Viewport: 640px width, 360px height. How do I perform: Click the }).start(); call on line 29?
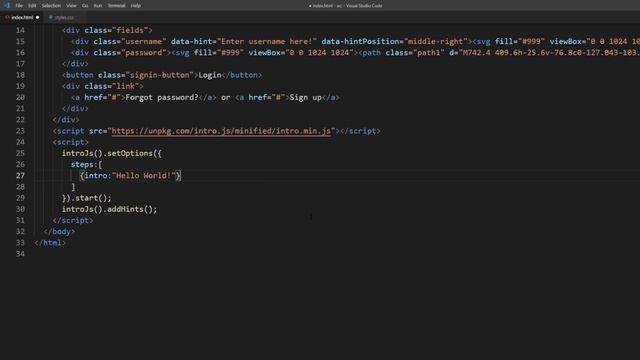87,198
